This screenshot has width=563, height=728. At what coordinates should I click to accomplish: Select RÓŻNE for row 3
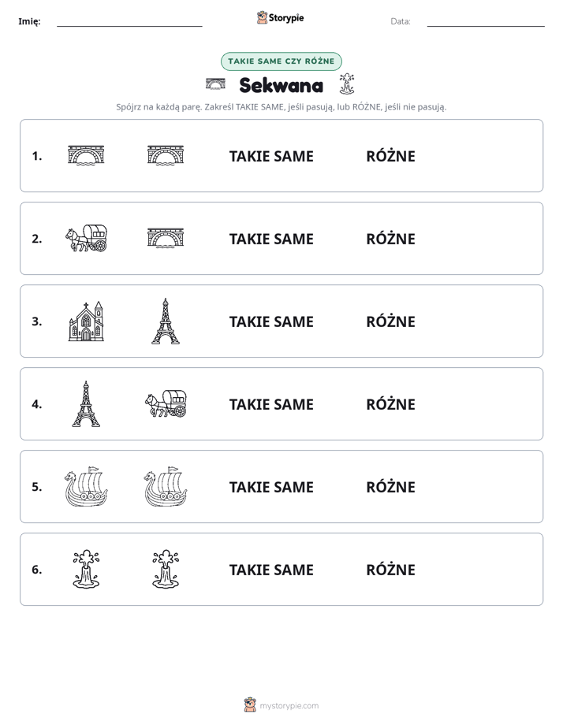pos(390,321)
